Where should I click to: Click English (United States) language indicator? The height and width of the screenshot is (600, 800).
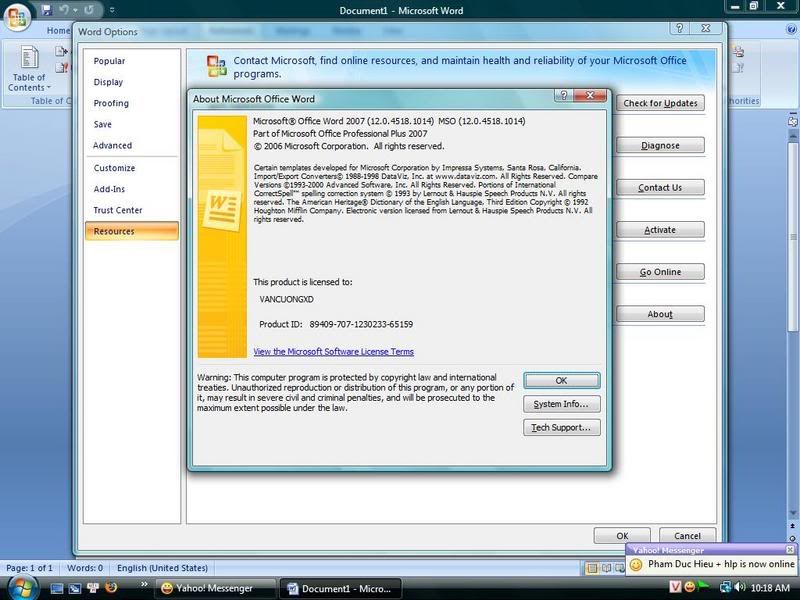click(162, 568)
